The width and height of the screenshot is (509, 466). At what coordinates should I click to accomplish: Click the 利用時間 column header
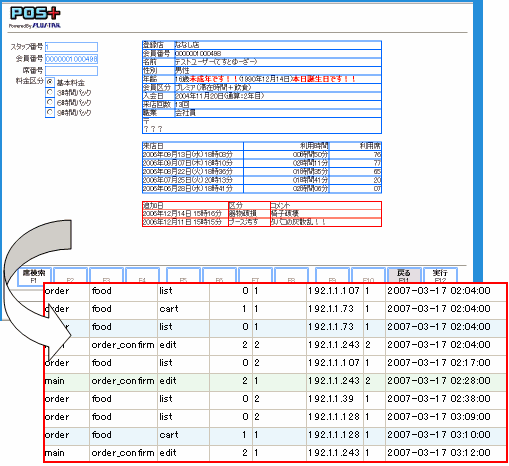pyautogui.click(x=314, y=146)
